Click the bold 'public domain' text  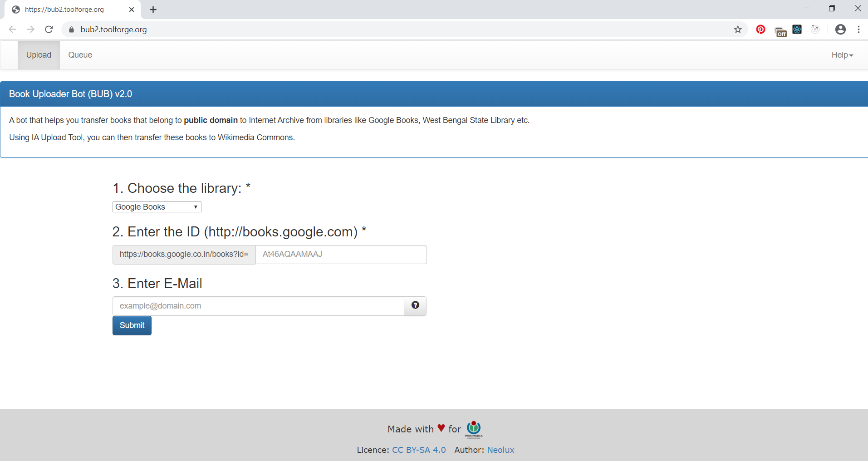(211, 120)
